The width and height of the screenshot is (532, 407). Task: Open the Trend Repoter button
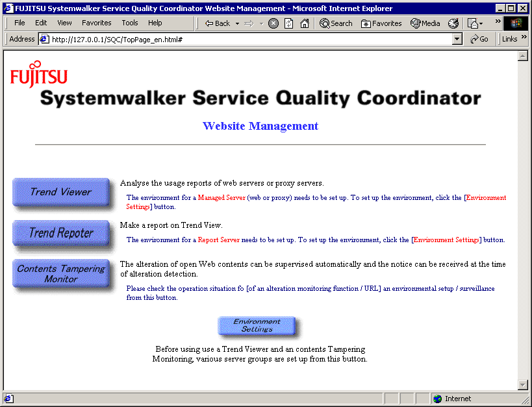pos(61,233)
